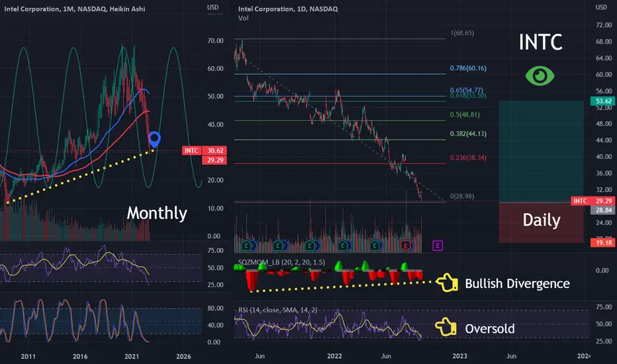Click Intel Corporation 1M Heikin Ashi title

click(x=74, y=9)
